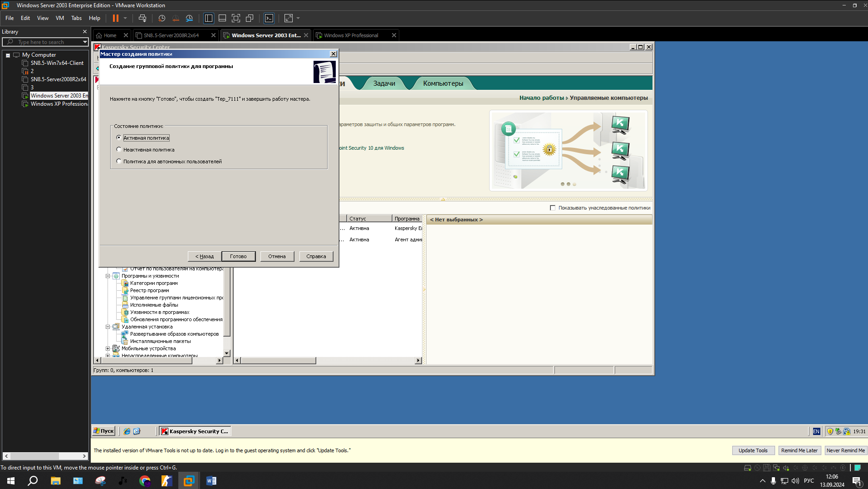The image size is (868, 489).
Task: Click the host volume speaker icon
Action: click(795, 481)
